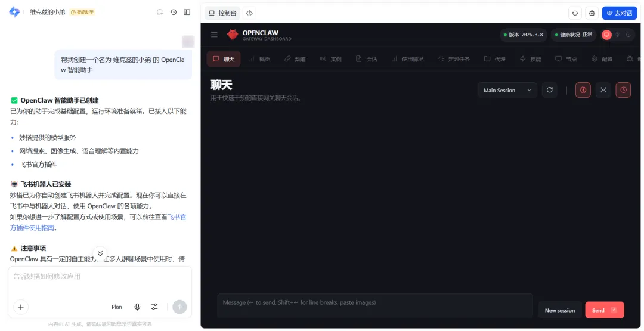Click the robot icon near 去对话
The image size is (644, 331).
(592, 13)
